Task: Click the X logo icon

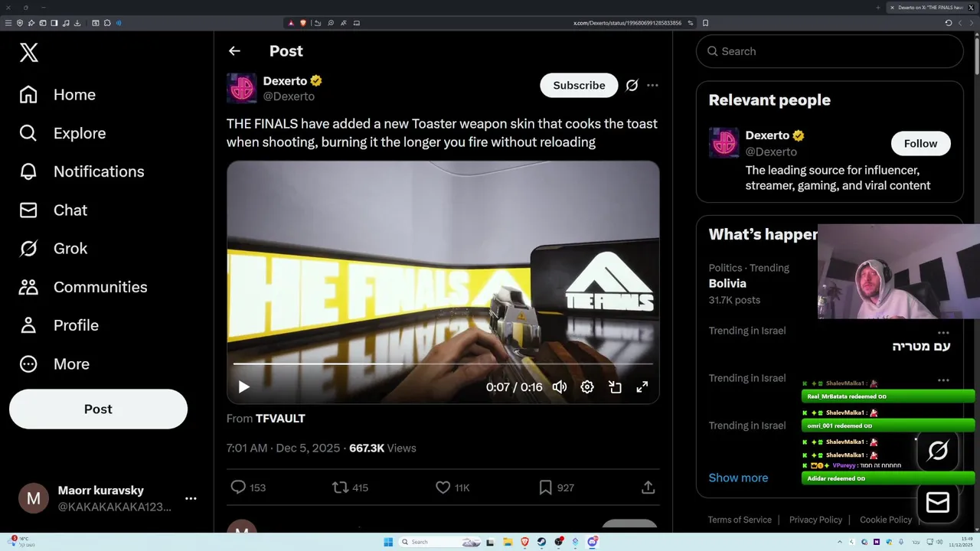Action: pyautogui.click(x=28, y=52)
